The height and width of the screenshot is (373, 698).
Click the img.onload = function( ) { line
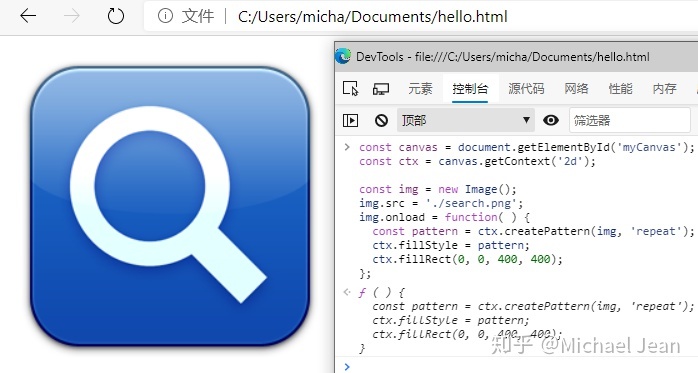(x=445, y=217)
